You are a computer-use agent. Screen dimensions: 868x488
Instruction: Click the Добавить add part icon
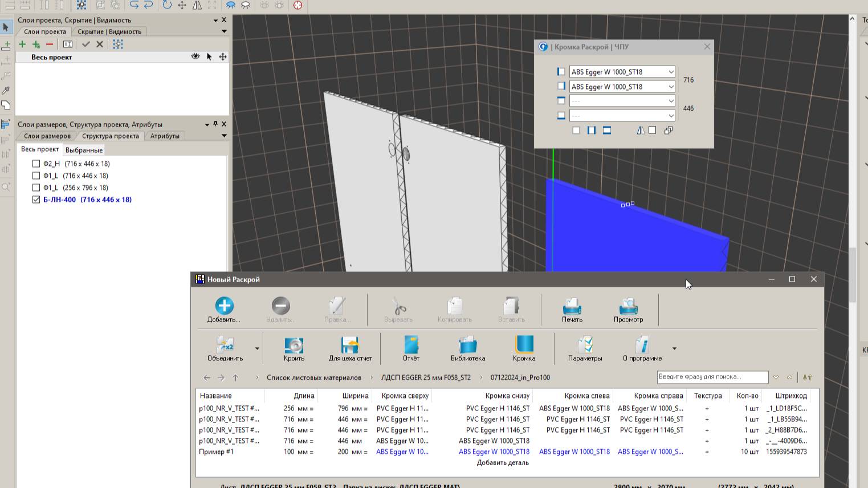224,310
